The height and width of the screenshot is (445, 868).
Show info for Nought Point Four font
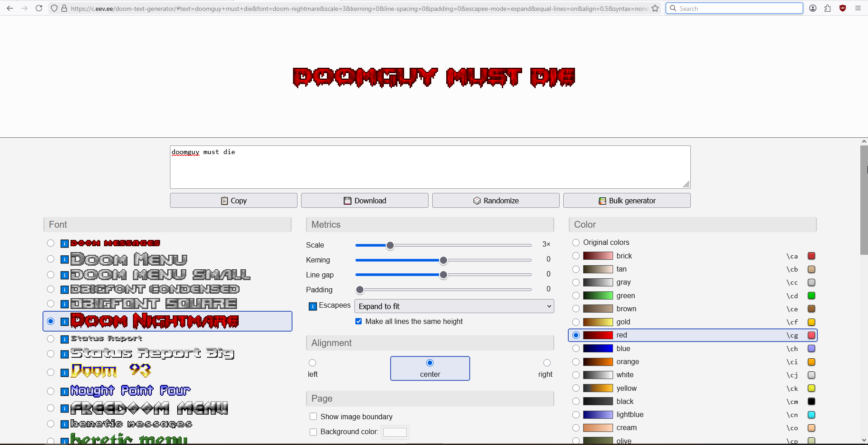click(x=65, y=391)
